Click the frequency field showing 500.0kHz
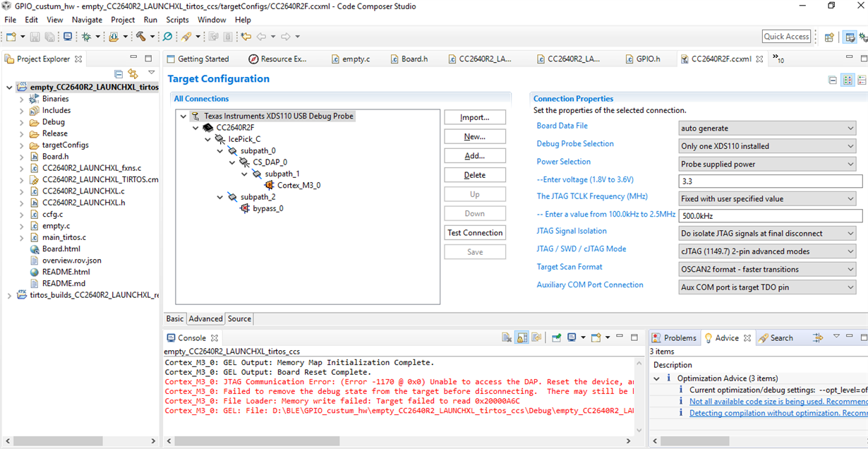868x449 pixels. click(770, 216)
